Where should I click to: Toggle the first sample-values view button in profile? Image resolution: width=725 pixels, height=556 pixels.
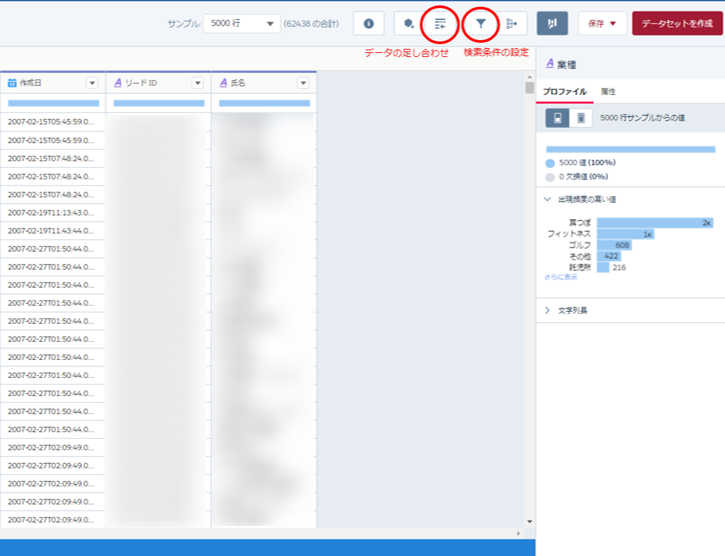(x=557, y=118)
